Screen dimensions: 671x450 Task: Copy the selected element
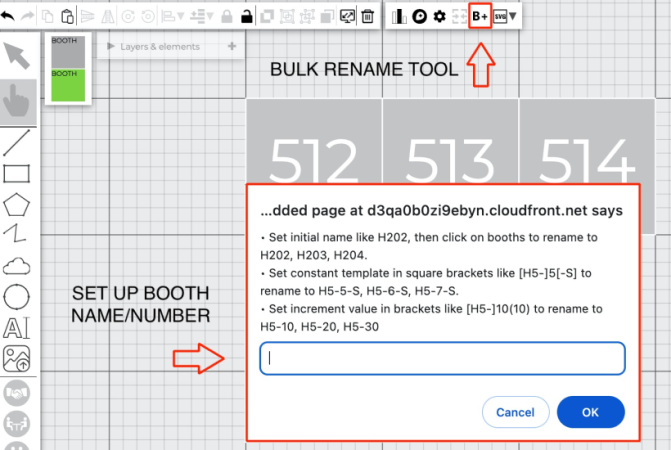tap(48, 16)
